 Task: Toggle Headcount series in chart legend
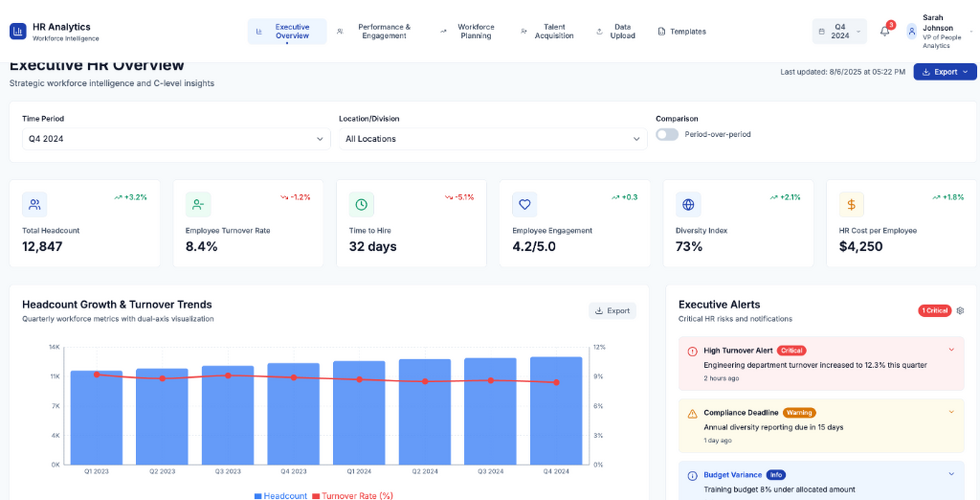[281, 496]
